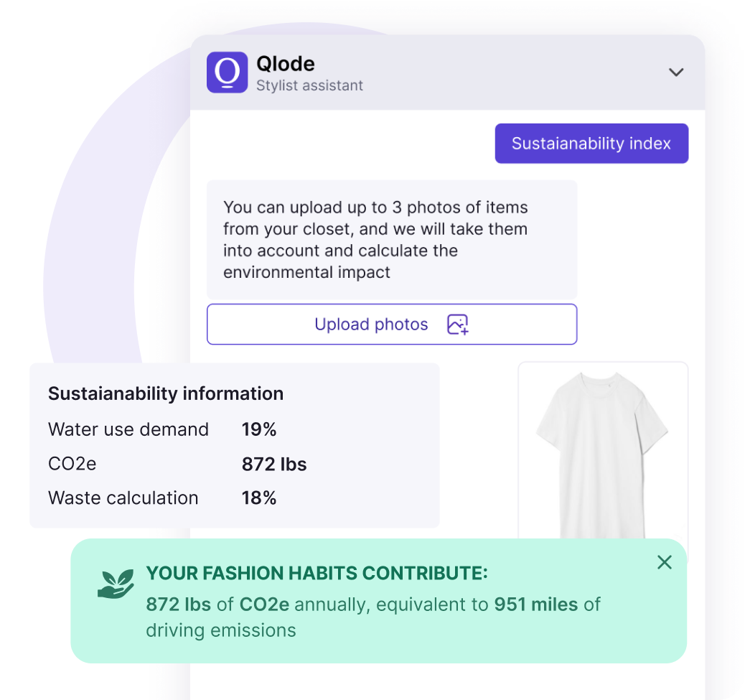
Task: Dismiss the green fashion habits banner
Action: coord(664,562)
